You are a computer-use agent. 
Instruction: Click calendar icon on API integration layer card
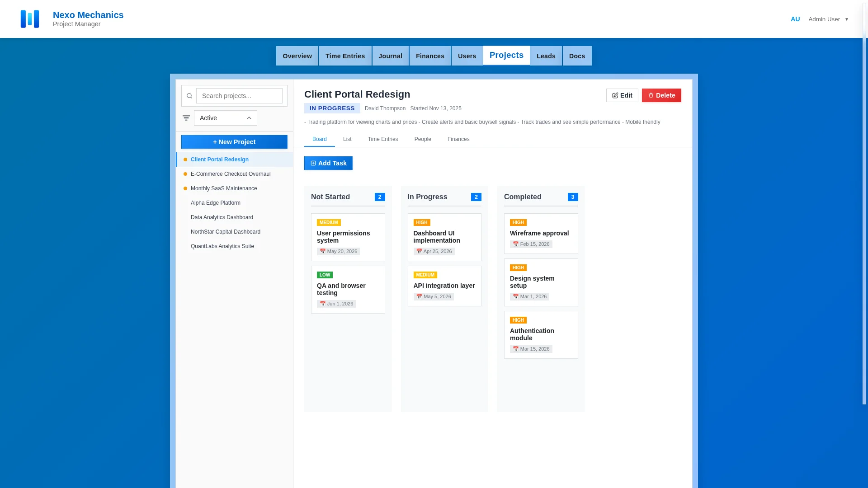[419, 296]
